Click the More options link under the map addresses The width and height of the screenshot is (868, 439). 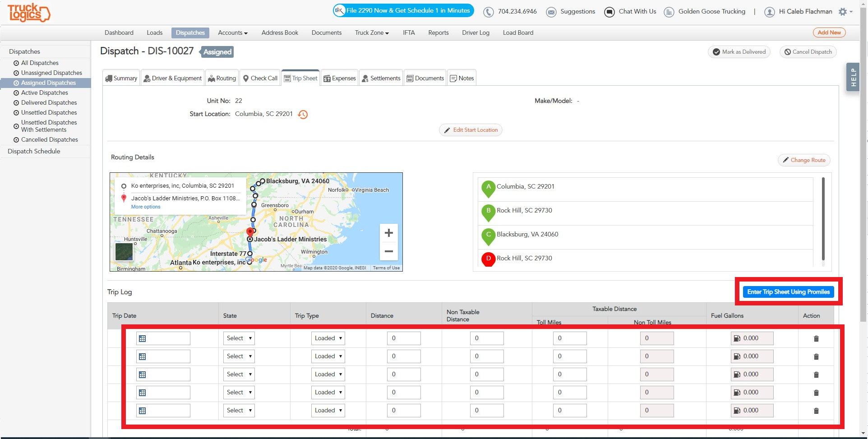145,207
